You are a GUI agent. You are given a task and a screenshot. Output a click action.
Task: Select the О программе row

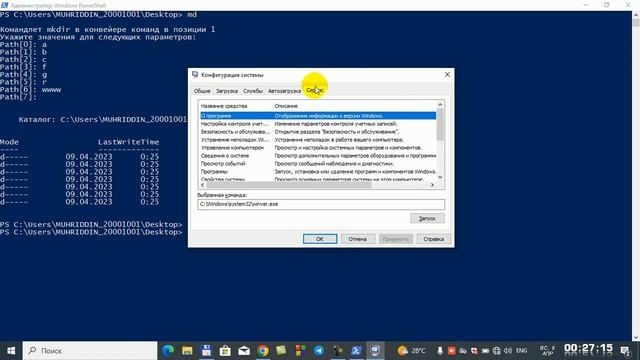[318, 116]
